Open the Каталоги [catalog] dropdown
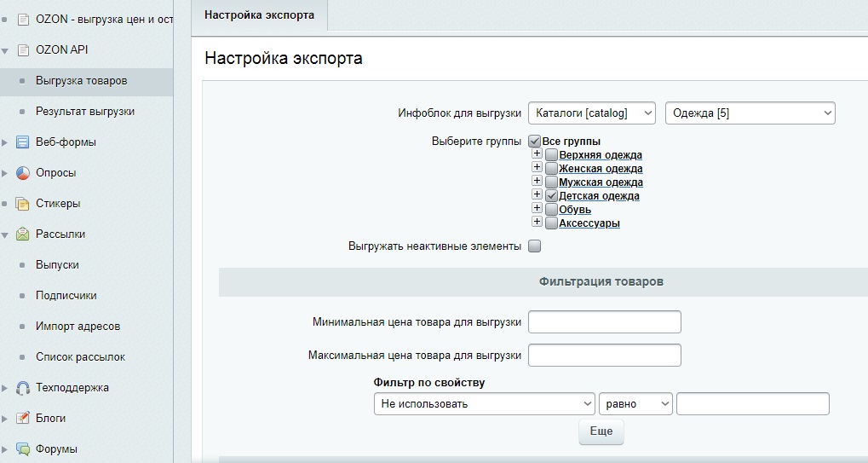The image size is (868, 463). click(591, 113)
